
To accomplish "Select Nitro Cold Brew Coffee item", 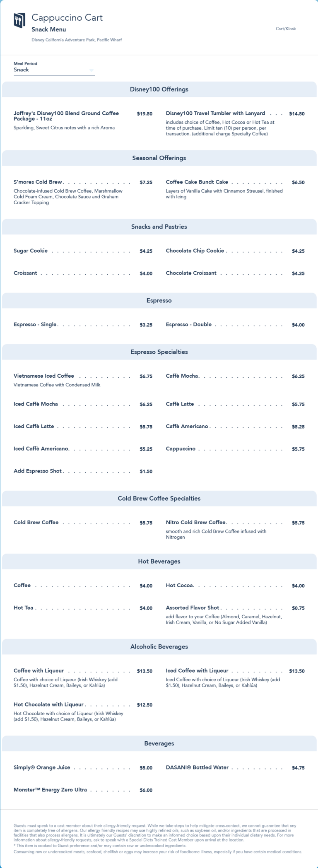I will 196,522.
